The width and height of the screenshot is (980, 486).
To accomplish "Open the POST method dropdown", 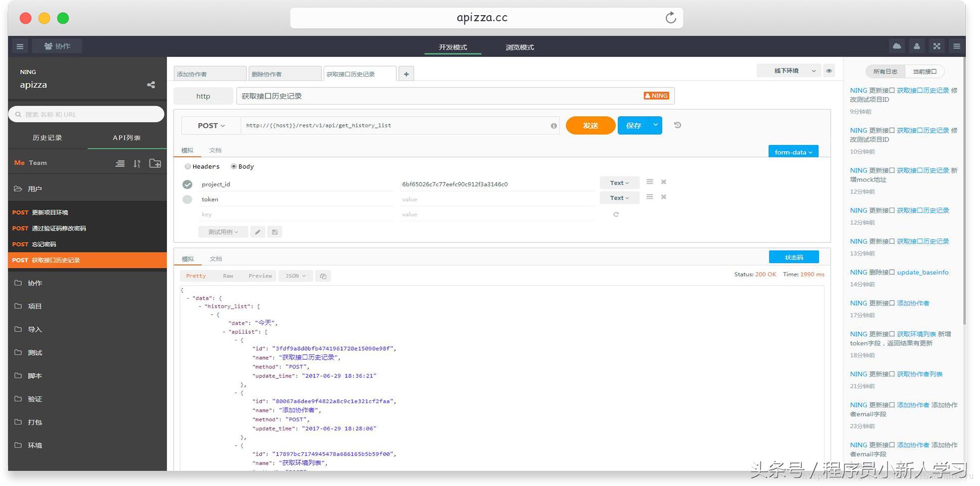I will click(211, 125).
